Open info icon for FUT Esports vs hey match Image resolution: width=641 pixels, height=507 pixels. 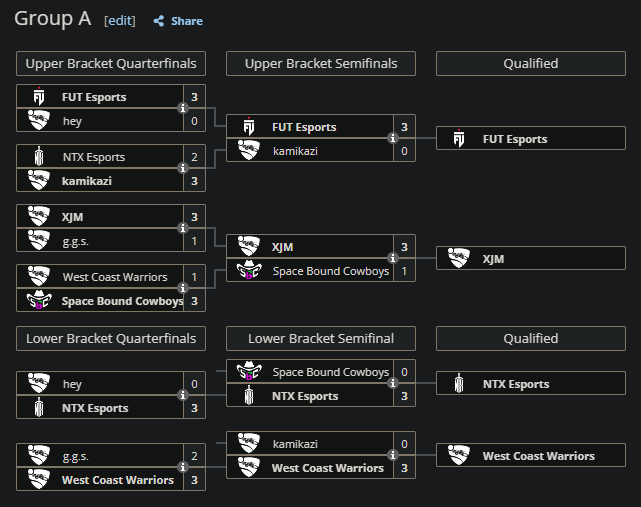[x=183, y=108]
